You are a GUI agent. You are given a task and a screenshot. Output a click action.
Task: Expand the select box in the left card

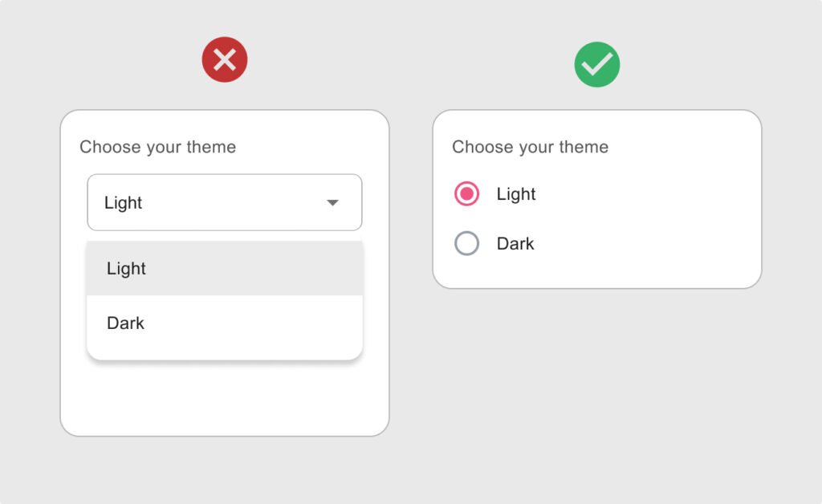pos(224,202)
